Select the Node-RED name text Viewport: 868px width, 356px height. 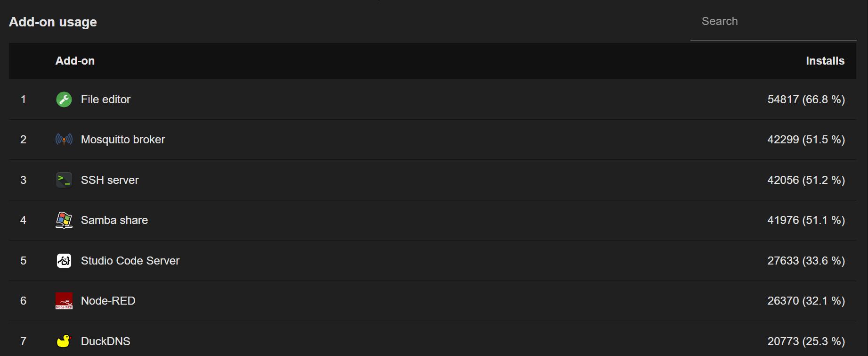click(x=108, y=301)
